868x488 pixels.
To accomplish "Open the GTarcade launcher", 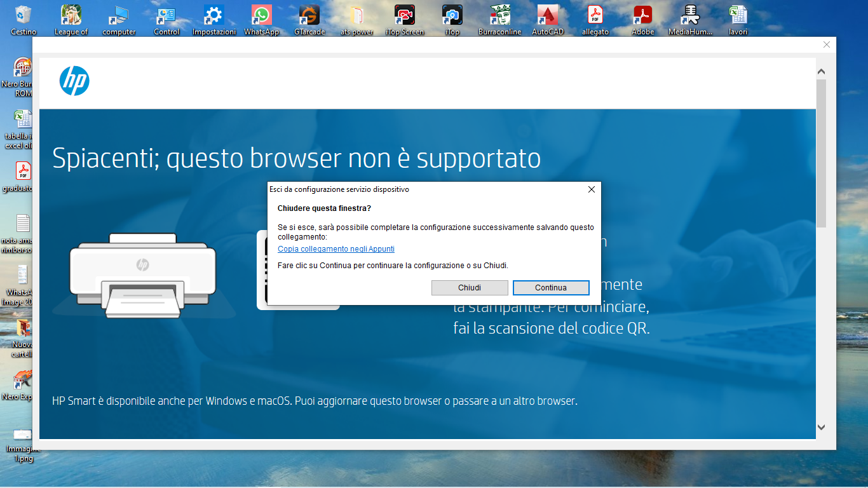I will click(309, 14).
